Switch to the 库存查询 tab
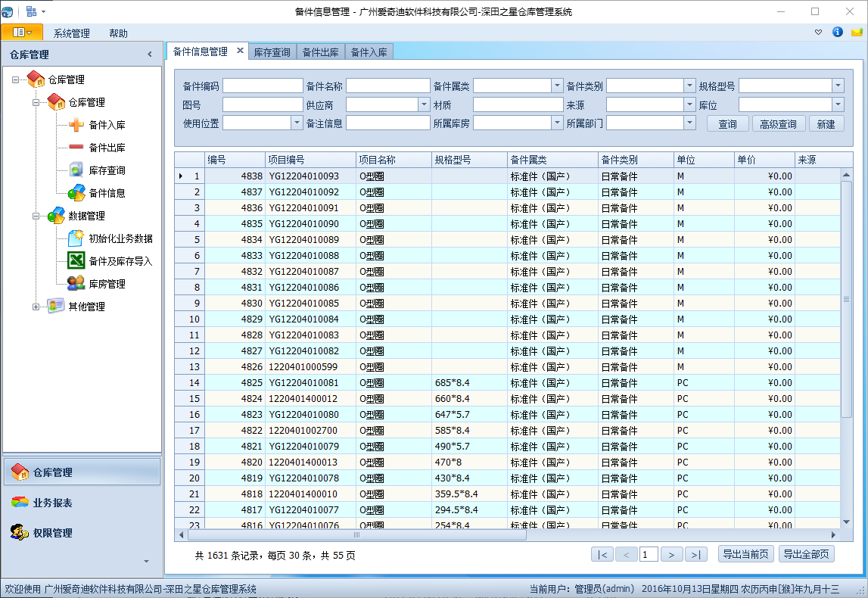The image size is (868, 598). click(272, 52)
